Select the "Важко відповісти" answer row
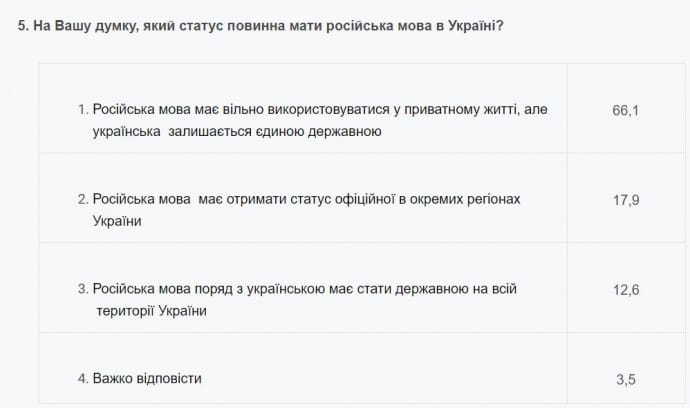 pyautogui.click(x=152, y=378)
